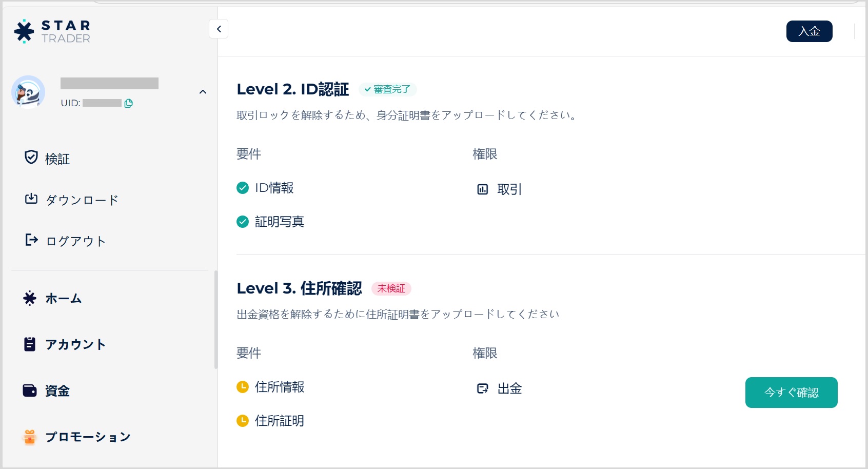The height and width of the screenshot is (469, 868).
Task: Click the 未検証 status badge
Action: tap(391, 288)
